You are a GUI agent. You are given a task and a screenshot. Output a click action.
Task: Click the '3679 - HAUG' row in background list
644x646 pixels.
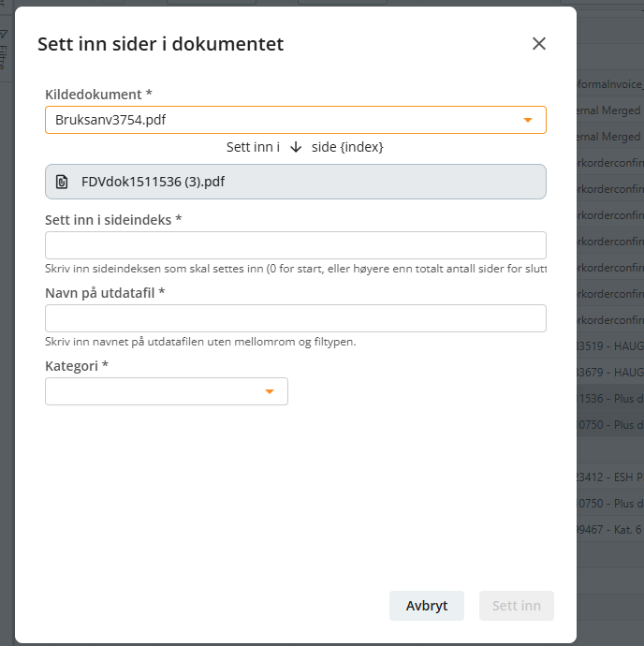[x=610, y=373]
